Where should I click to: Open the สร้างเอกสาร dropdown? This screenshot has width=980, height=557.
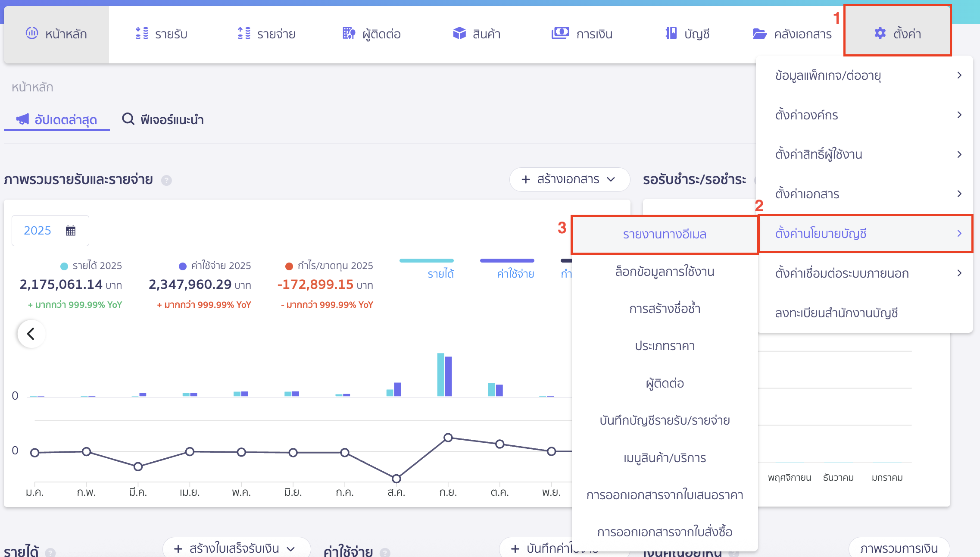[569, 179]
